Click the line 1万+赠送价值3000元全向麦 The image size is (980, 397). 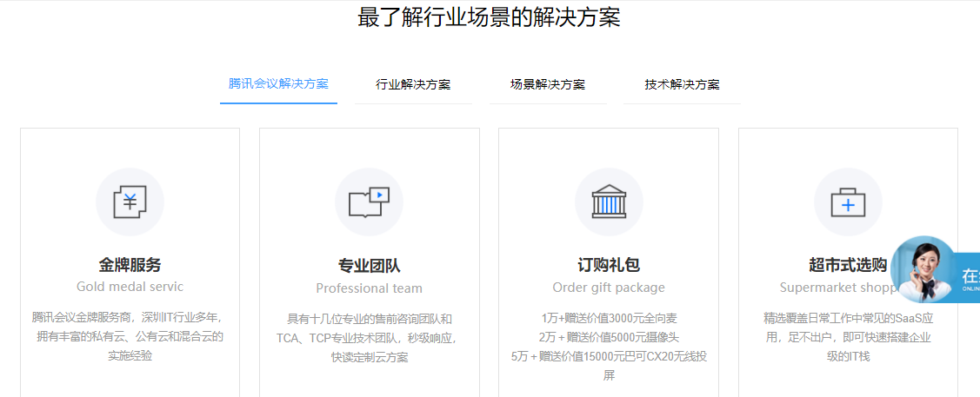(609, 318)
